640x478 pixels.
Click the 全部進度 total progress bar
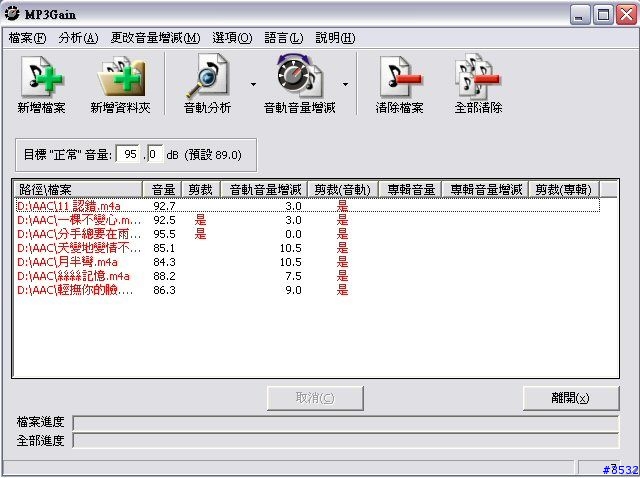tap(346, 441)
